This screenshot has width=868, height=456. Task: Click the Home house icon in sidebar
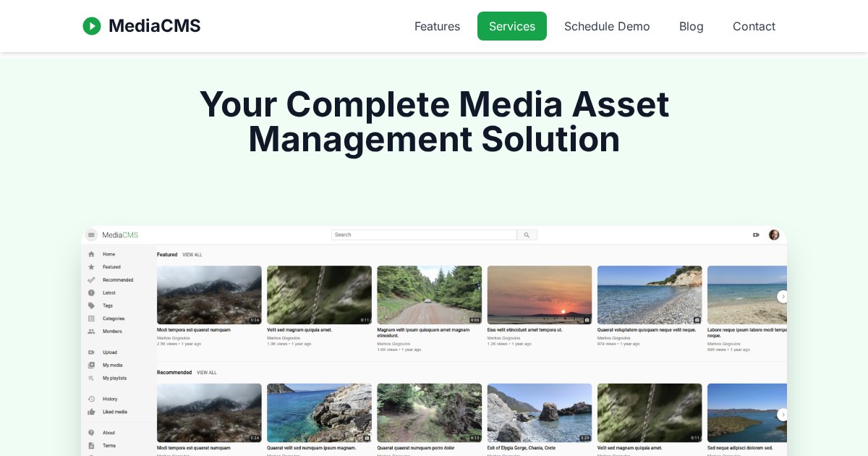click(91, 254)
